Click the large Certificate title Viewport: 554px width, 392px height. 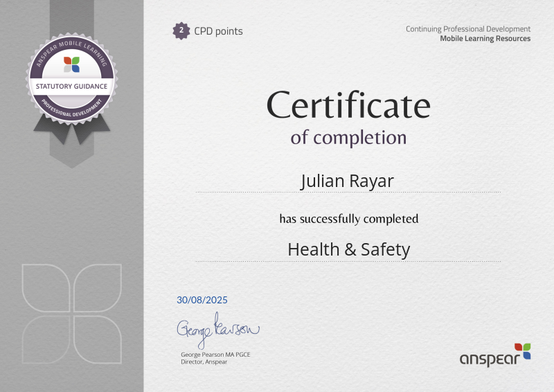(348, 106)
